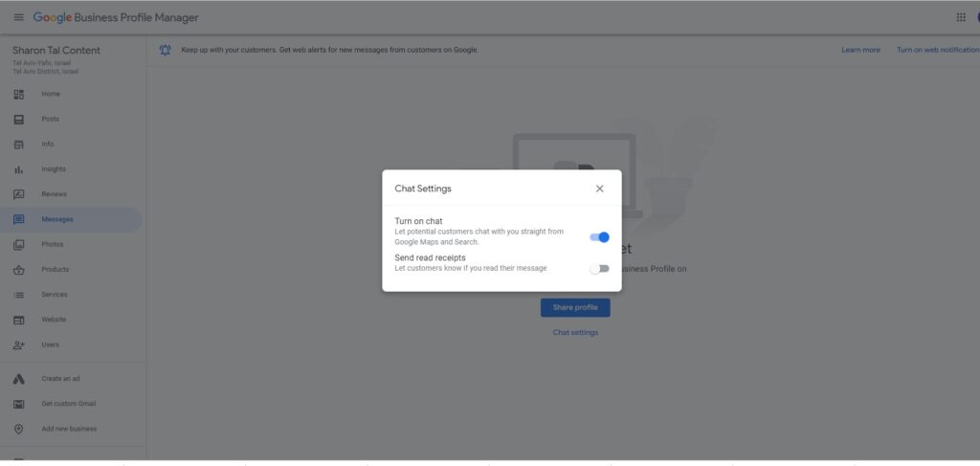Click the Posts icon in sidebar
This screenshot has width=980, height=466.
(x=19, y=120)
